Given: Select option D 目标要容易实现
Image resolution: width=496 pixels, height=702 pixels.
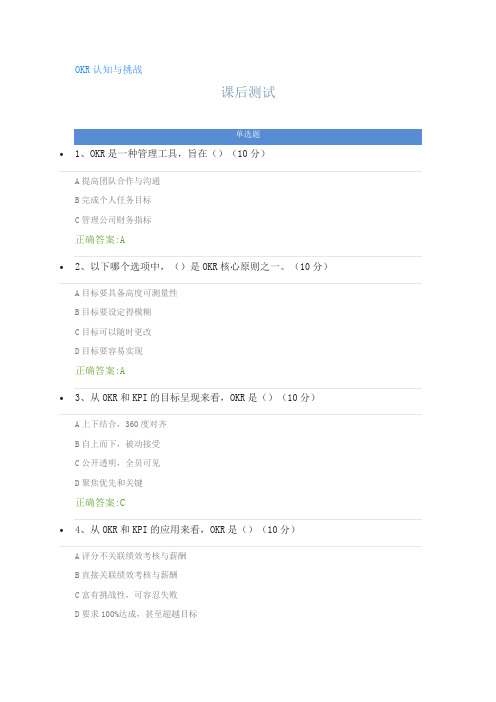Looking at the screenshot, I should coord(109,351).
